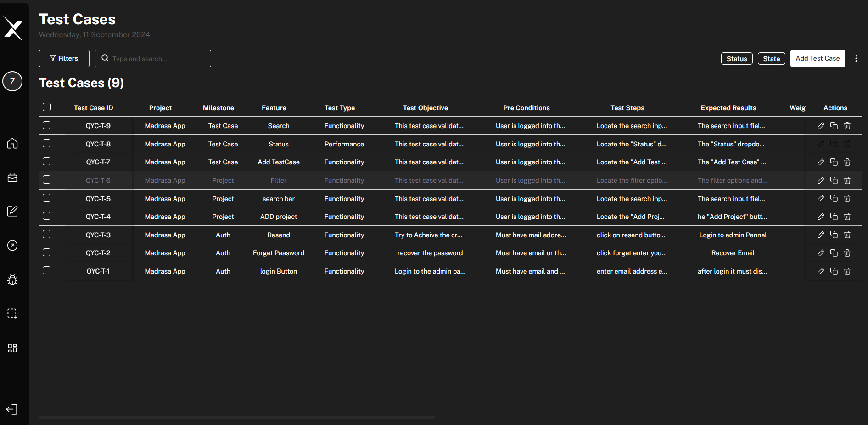The image size is (868, 425).
Task: Open the Home icon in sidebar
Action: [12, 143]
